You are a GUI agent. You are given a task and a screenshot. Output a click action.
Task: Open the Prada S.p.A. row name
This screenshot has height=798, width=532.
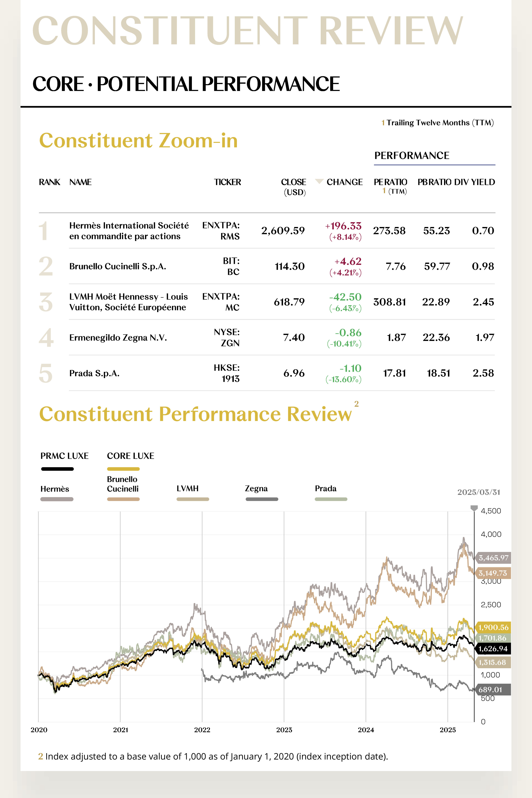[94, 373]
